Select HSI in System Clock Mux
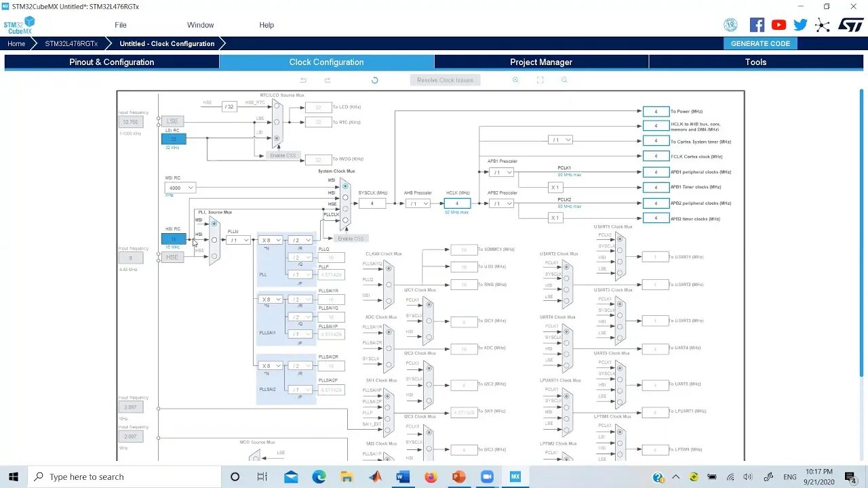 pyautogui.click(x=345, y=197)
